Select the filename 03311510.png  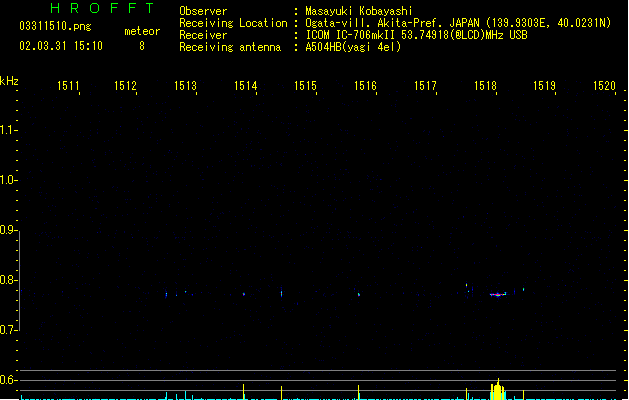(x=55, y=26)
